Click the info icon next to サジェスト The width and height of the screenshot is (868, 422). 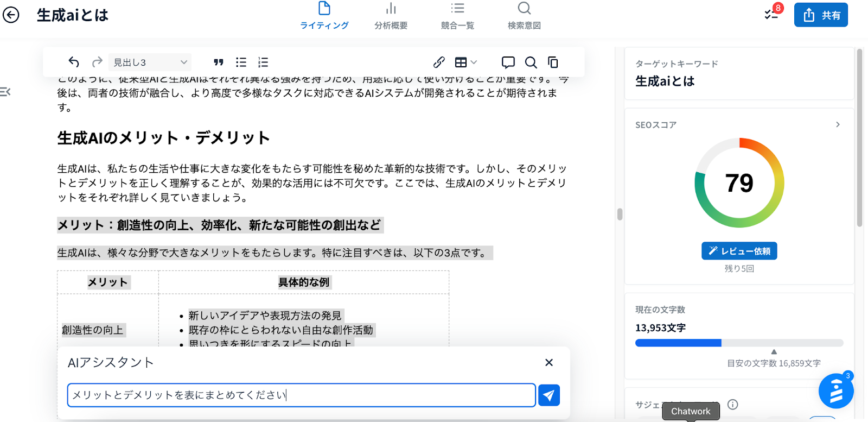pyautogui.click(x=733, y=404)
